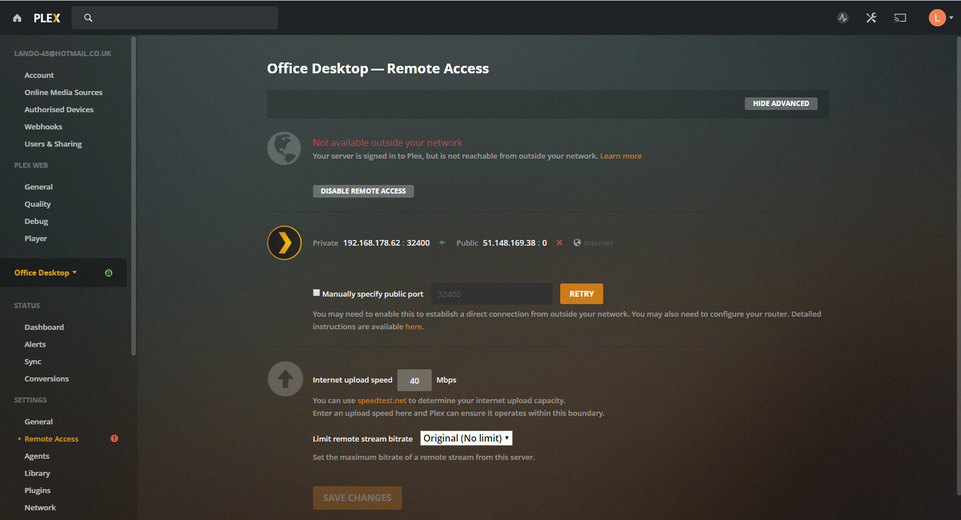Click the Save Changes button
The image size is (961, 520).
(357, 498)
